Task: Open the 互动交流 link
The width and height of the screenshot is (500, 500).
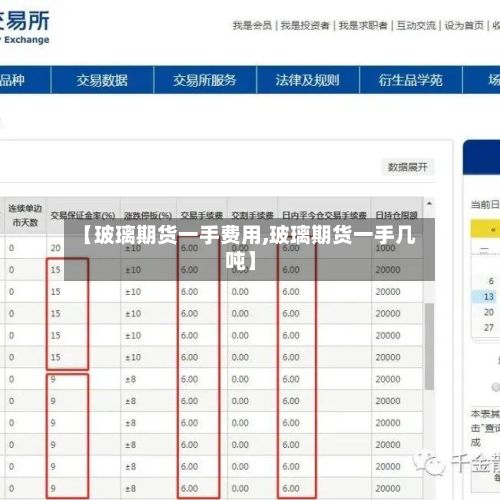Action: pyautogui.click(x=416, y=25)
